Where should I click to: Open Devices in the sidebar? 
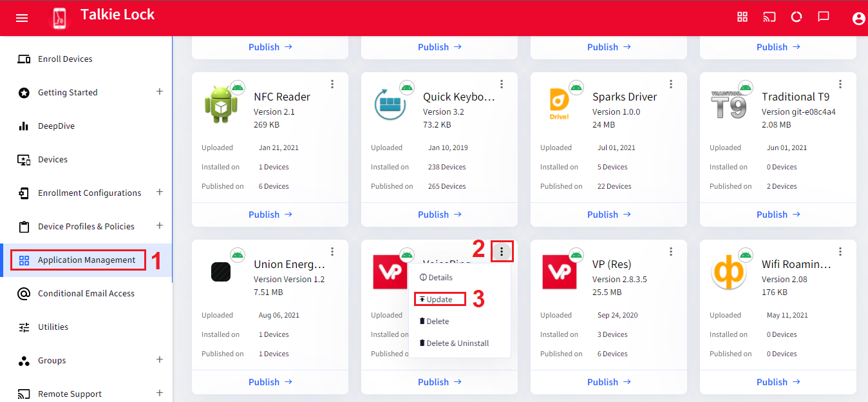(86, 160)
